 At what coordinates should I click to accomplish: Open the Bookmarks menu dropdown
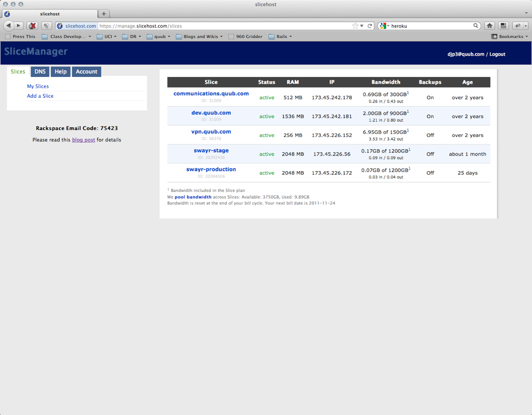510,37
